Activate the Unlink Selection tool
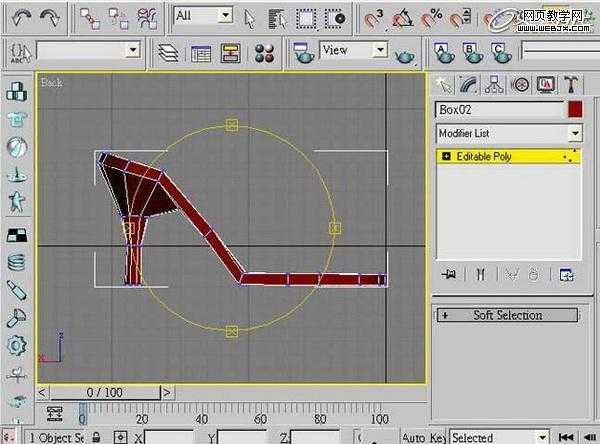 [x=118, y=18]
